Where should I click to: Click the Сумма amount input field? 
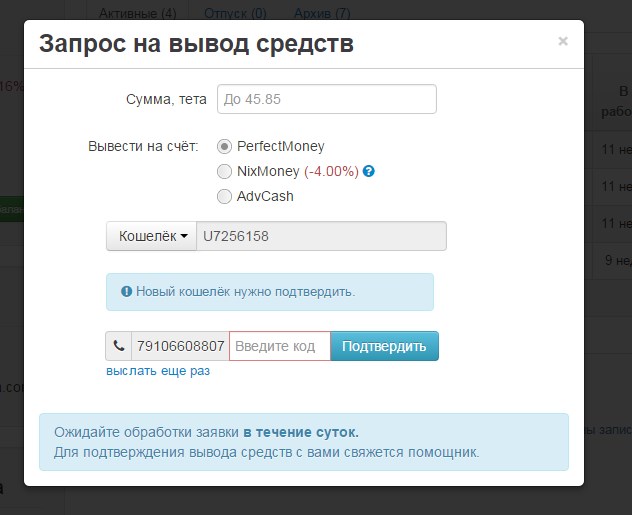[326, 99]
